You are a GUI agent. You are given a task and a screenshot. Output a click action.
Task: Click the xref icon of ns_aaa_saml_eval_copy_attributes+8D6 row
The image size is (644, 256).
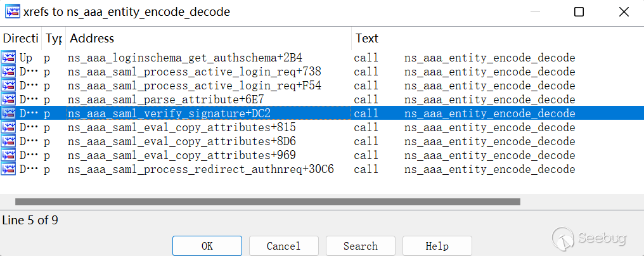[8, 141]
